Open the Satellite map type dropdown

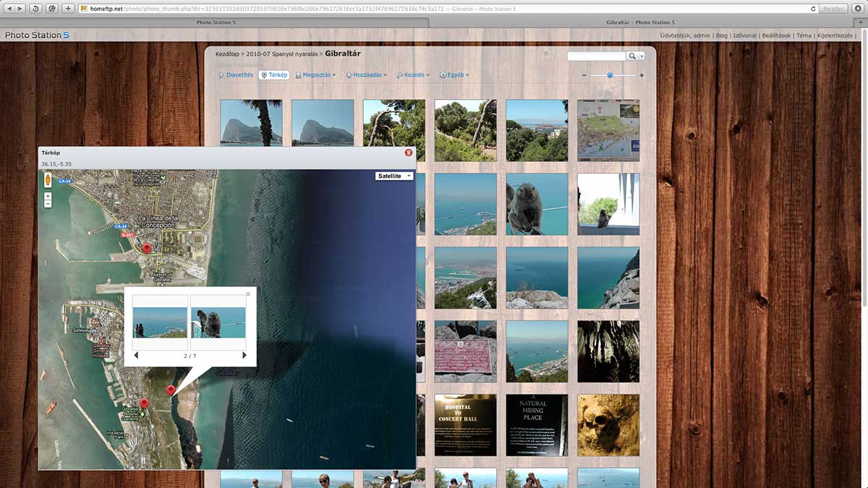(x=393, y=176)
